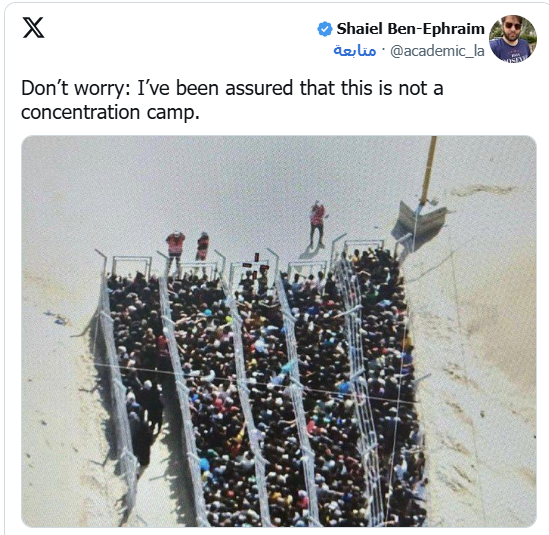
Task: Click the white lattice fence between the crowd lanes
Action: point(359,385)
